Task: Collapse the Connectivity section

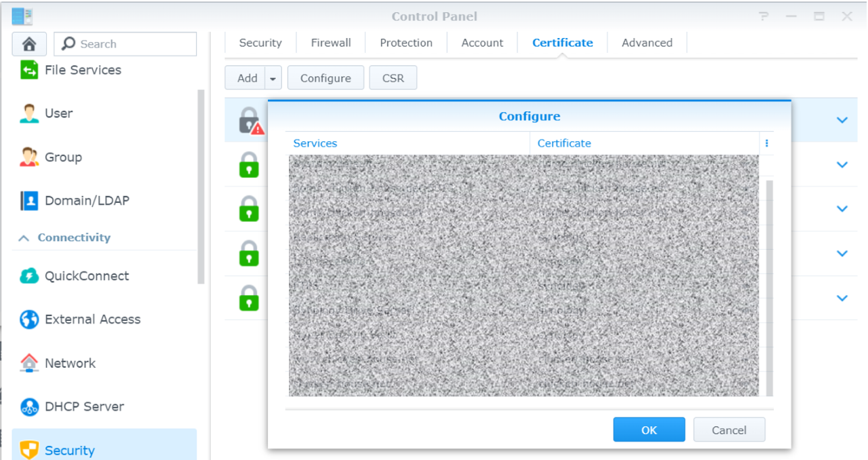Action: point(24,238)
